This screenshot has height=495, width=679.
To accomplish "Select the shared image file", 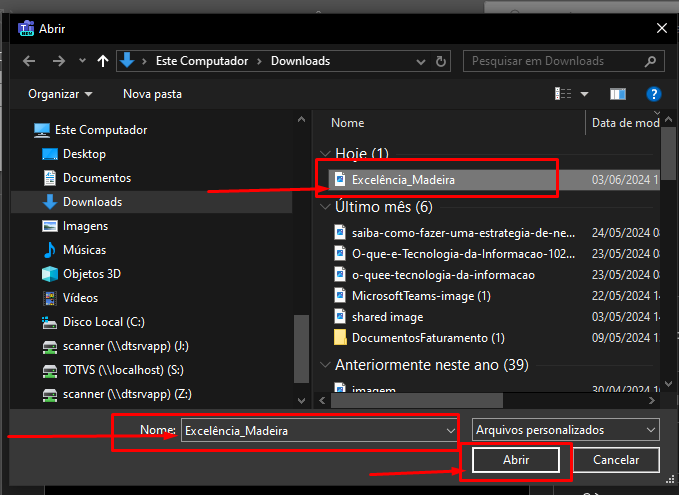I will (x=387, y=317).
